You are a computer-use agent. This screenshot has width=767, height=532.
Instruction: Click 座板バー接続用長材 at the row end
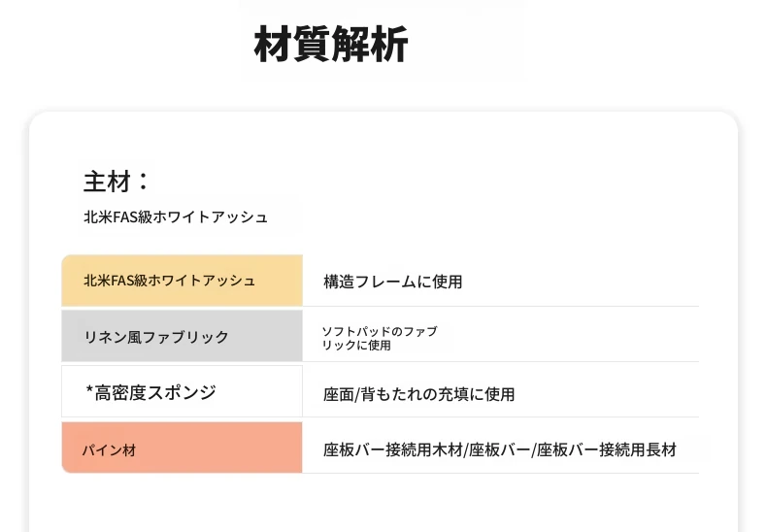(x=606, y=450)
